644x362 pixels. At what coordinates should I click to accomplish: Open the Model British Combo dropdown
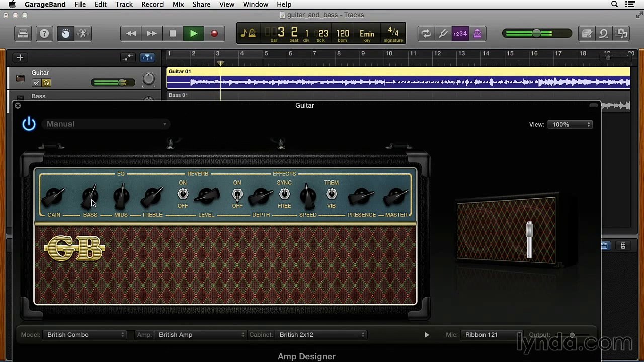86,335
